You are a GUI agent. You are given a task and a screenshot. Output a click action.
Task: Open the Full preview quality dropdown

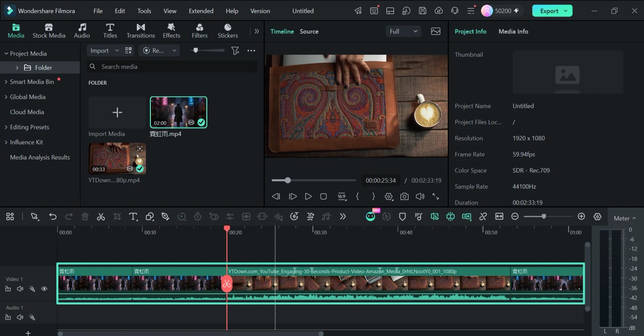[x=403, y=31]
